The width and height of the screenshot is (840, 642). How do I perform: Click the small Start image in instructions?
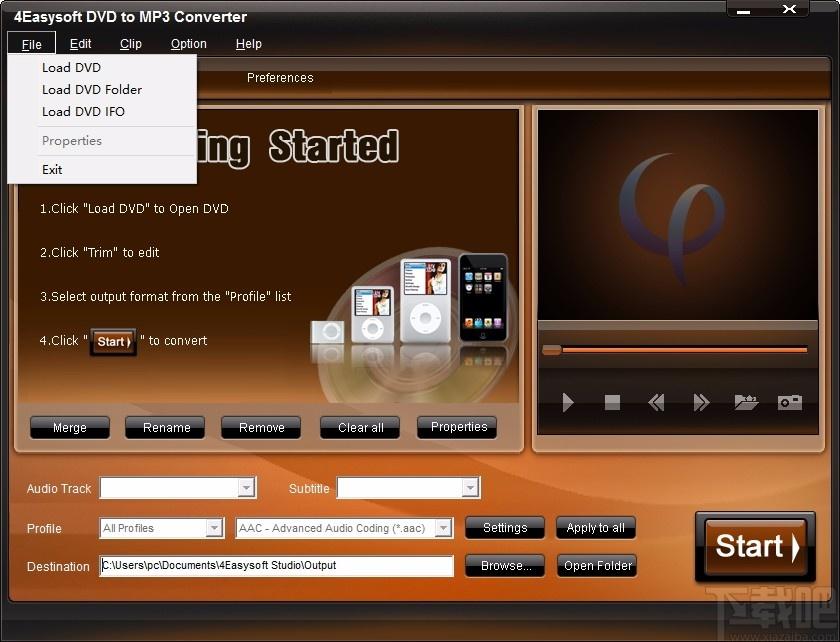pyautogui.click(x=113, y=342)
